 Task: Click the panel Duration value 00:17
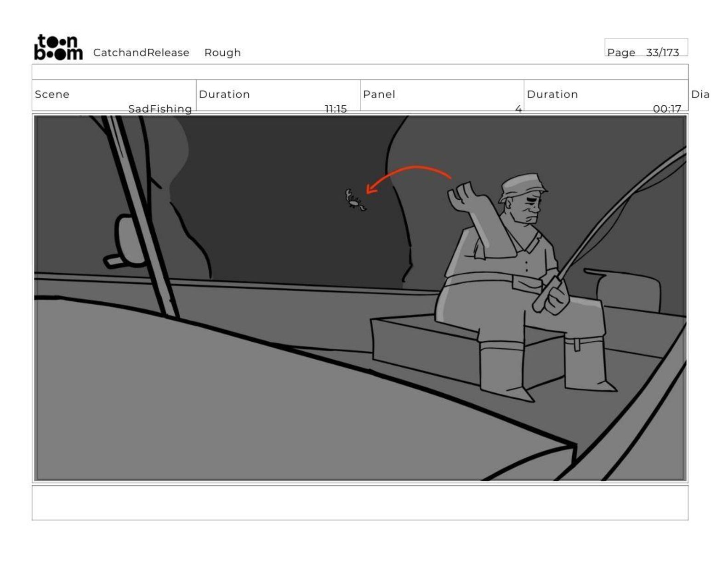(667, 109)
